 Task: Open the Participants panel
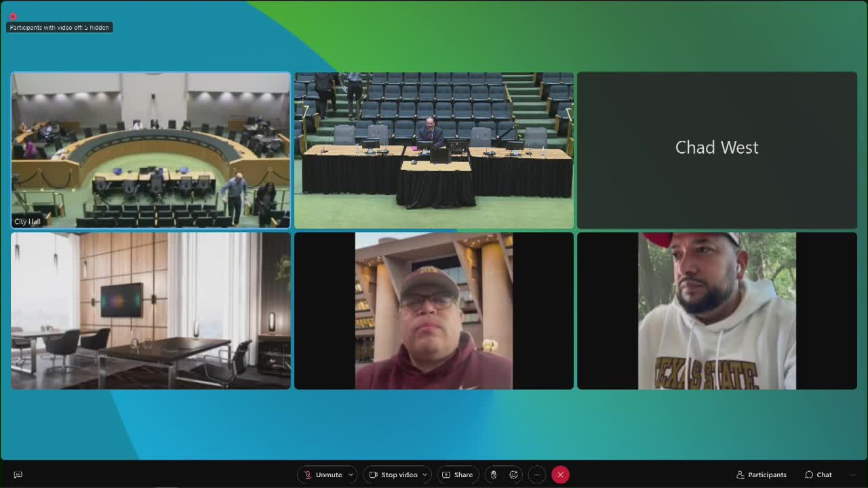(762, 474)
